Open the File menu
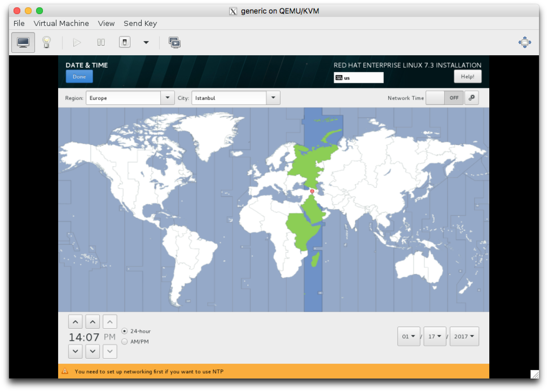 click(19, 23)
